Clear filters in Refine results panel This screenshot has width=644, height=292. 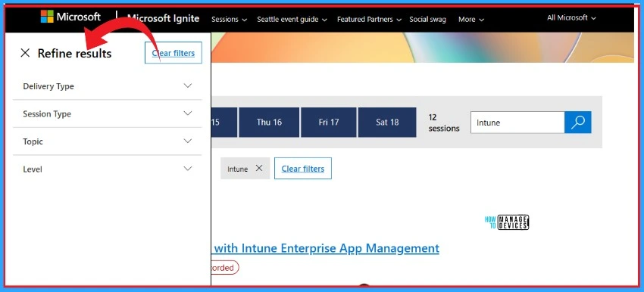coord(174,53)
